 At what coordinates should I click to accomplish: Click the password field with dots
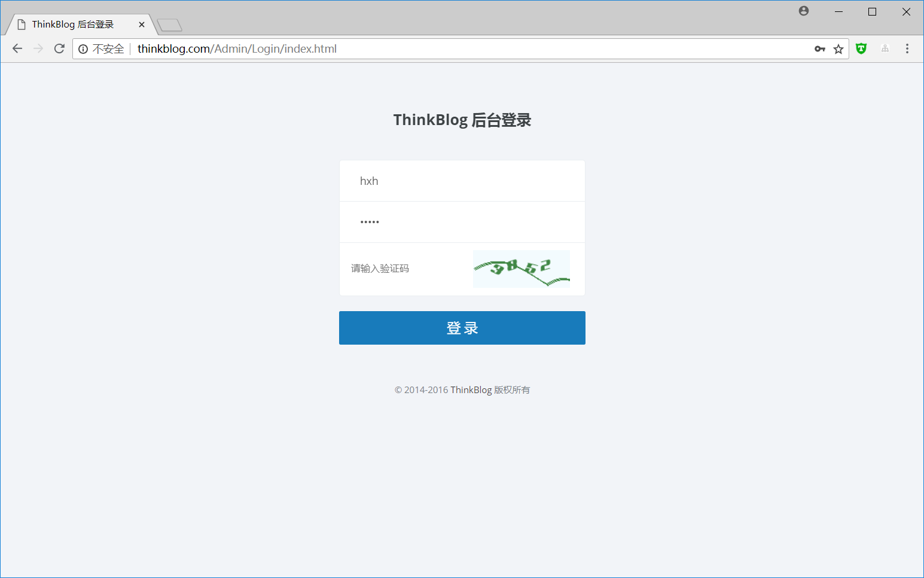pyautogui.click(x=462, y=222)
